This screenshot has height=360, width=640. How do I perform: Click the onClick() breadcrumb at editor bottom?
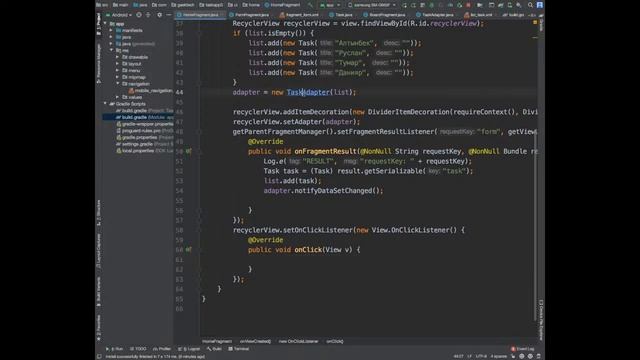(x=335, y=341)
